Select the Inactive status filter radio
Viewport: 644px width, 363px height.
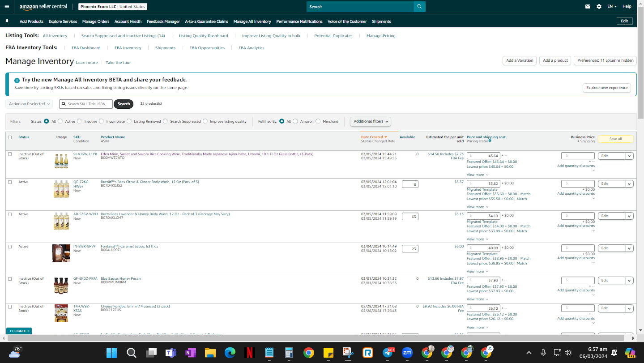(80, 121)
